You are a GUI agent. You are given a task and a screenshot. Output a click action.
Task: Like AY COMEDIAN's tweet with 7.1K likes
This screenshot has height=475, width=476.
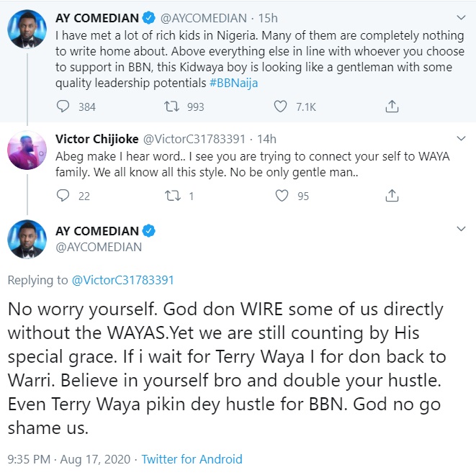click(282, 106)
